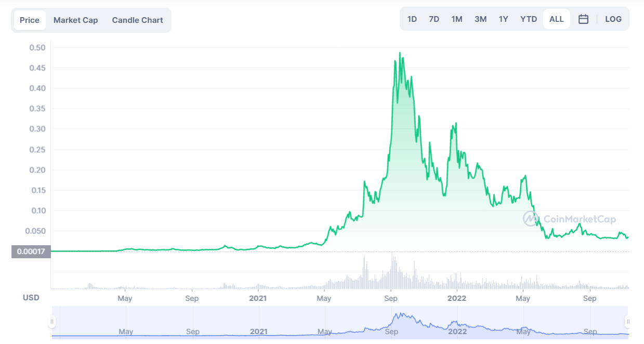This screenshot has width=644, height=344.
Task: Set time range to 1D
Action: (x=412, y=19)
